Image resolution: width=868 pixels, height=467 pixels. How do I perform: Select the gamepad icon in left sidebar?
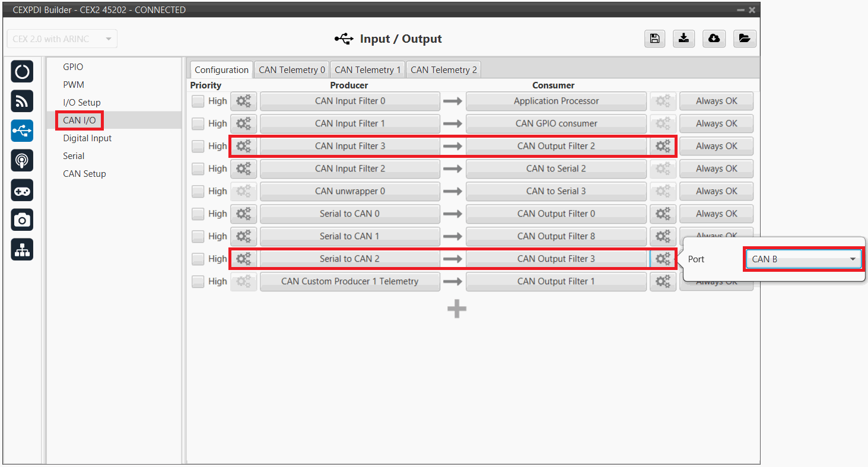point(22,190)
